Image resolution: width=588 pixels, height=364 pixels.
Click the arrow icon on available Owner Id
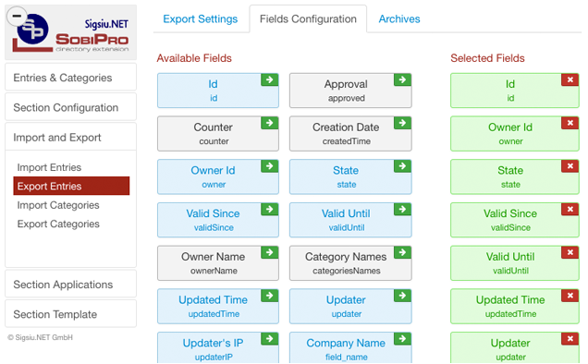(x=269, y=165)
